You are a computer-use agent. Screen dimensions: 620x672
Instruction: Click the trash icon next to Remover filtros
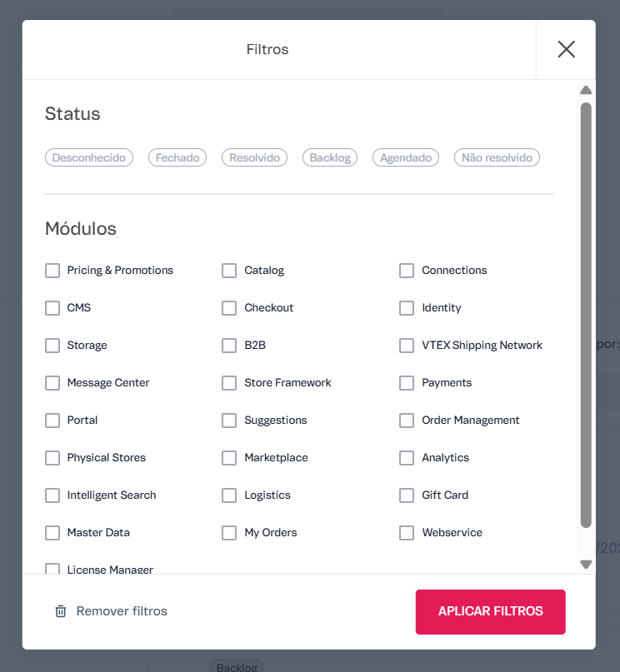(x=61, y=610)
